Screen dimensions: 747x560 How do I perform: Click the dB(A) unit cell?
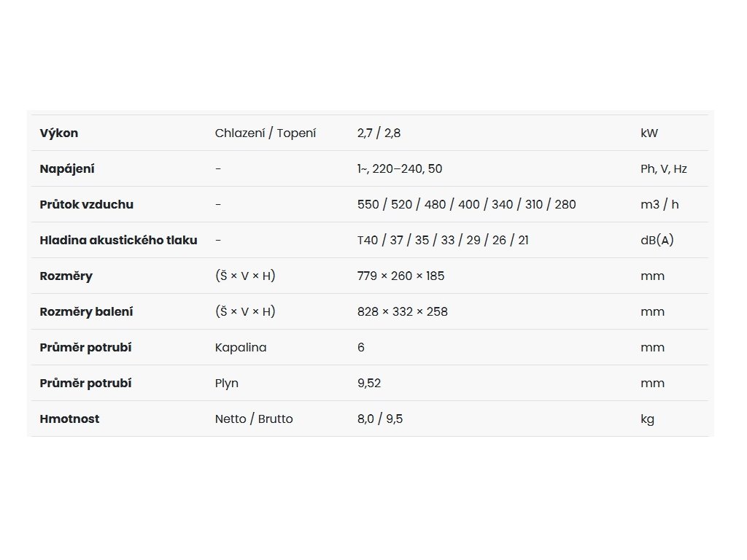click(x=657, y=241)
